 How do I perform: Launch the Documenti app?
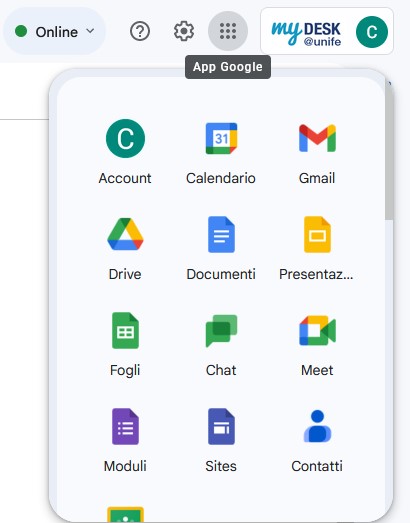[x=221, y=234]
